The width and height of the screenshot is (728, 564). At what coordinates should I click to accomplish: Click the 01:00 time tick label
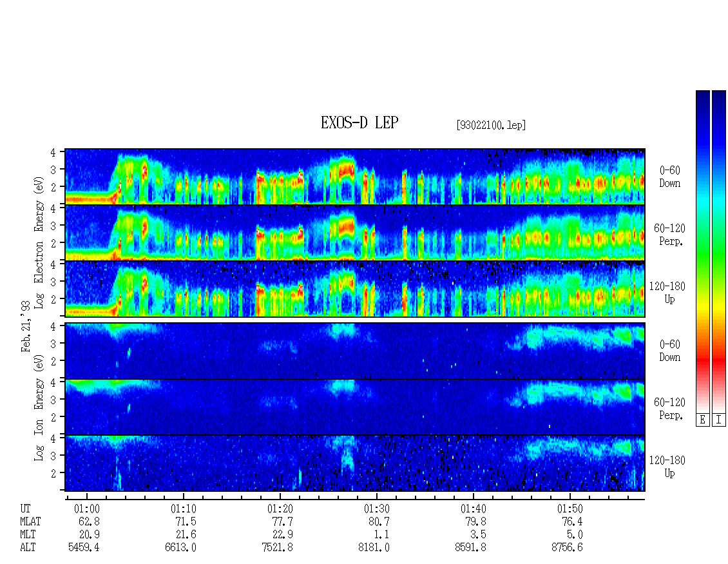[87, 509]
